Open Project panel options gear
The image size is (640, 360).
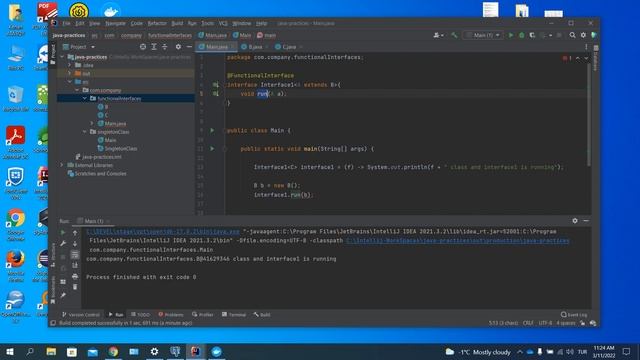(178, 47)
